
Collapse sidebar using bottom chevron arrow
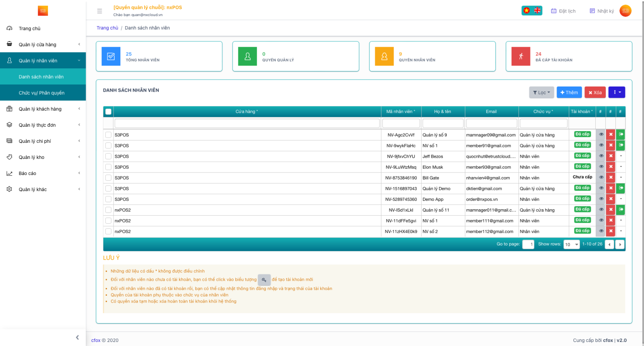(x=77, y=338)
